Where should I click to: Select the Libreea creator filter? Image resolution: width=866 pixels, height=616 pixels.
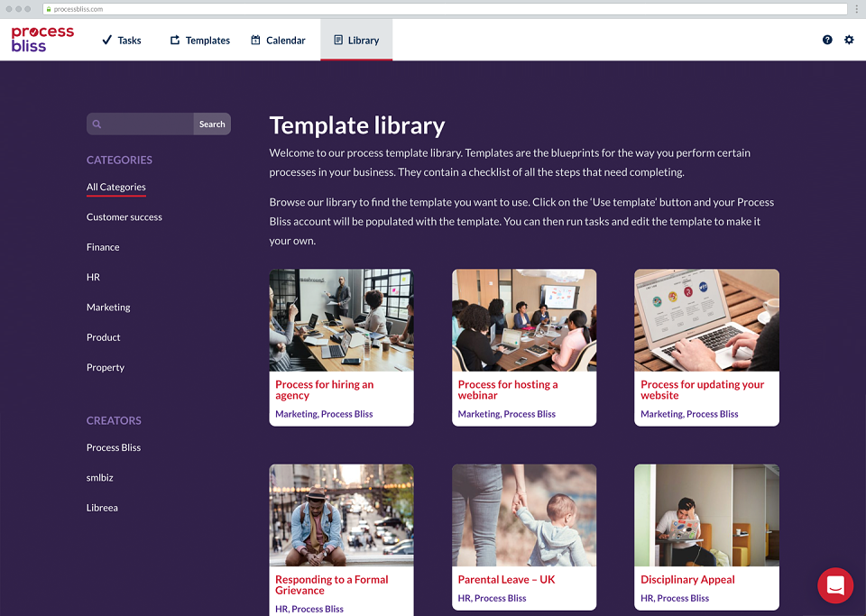[x=102, y=508]
